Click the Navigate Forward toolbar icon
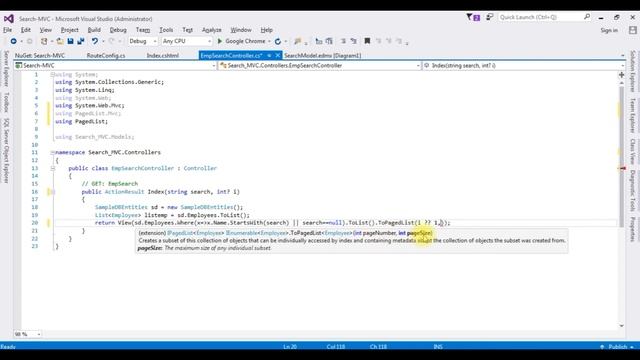This screenshot has height=360, width=640. (x=29, y=41)
